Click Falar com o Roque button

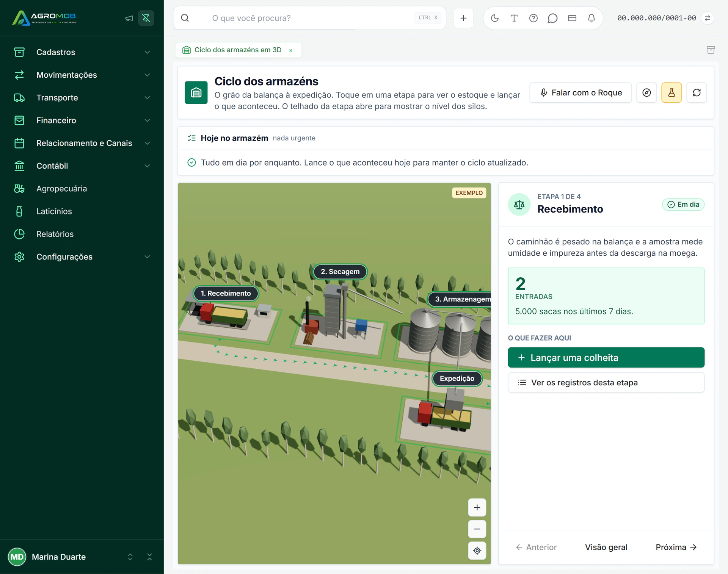coord(581,92)
